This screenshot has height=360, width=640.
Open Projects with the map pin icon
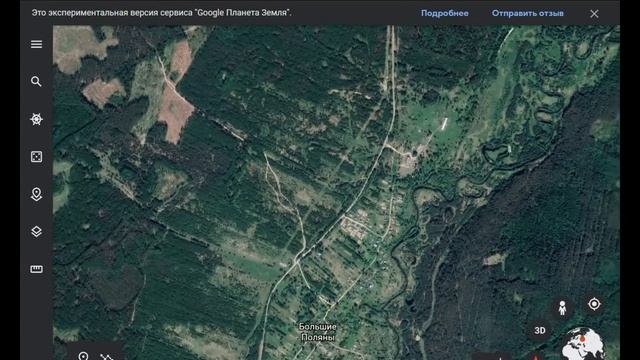(36, 194)
